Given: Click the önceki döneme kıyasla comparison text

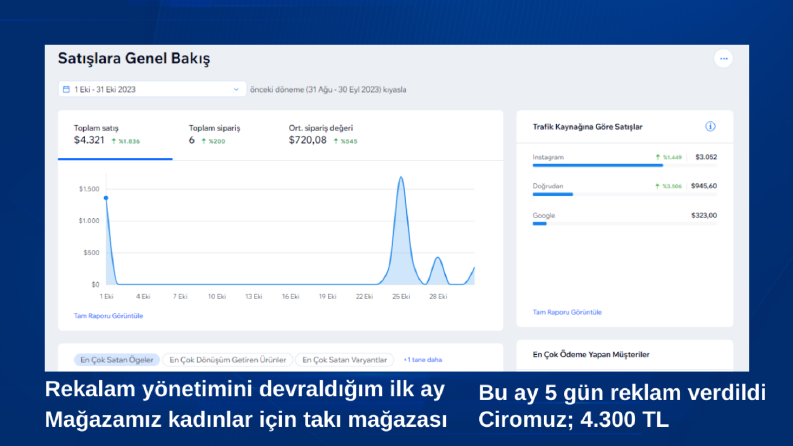Looking at the screenshot, I should 328,90.
